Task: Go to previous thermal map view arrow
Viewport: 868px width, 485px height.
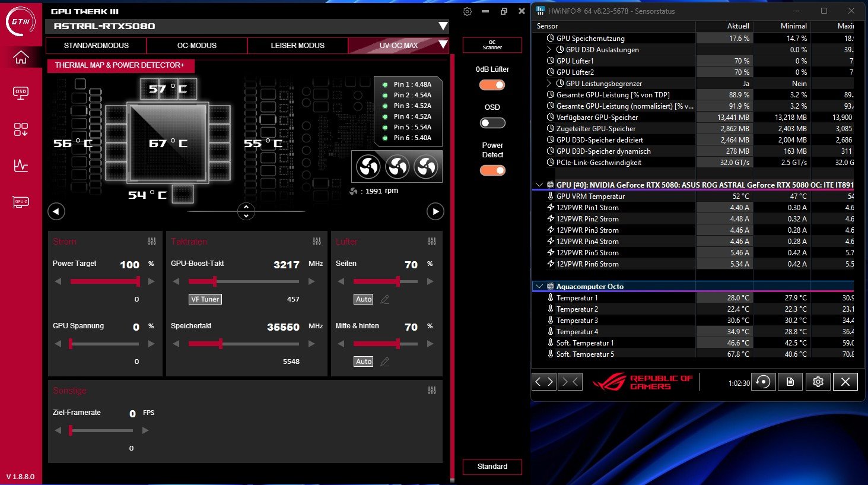Action: 56,211
